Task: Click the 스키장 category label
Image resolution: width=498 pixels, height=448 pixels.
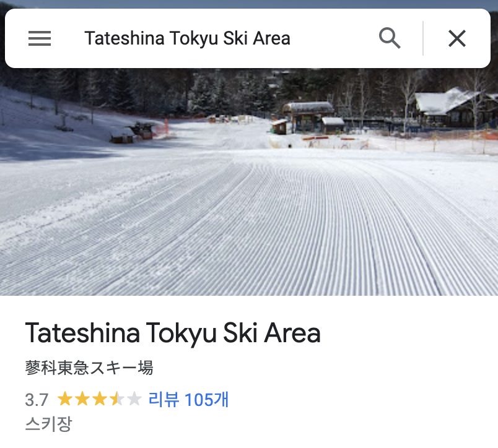Action: click(x=48, y=424)
